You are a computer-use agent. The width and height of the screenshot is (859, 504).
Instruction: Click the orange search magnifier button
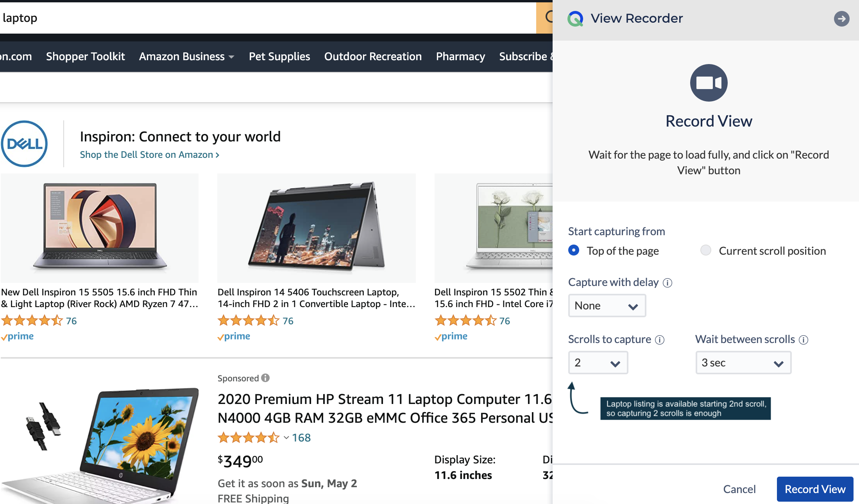coord(547,18)
